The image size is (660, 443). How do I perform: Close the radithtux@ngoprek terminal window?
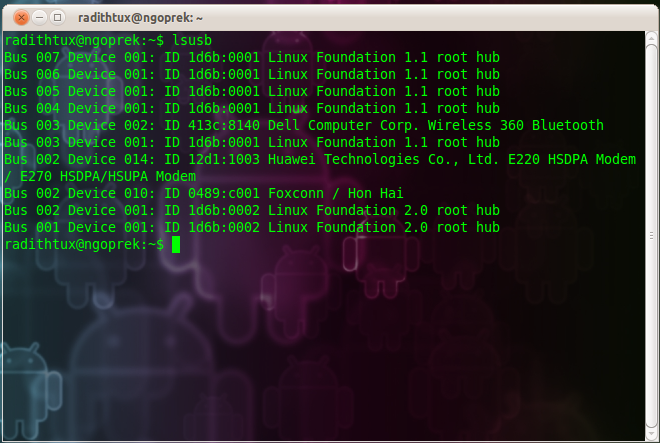(21, 17)
